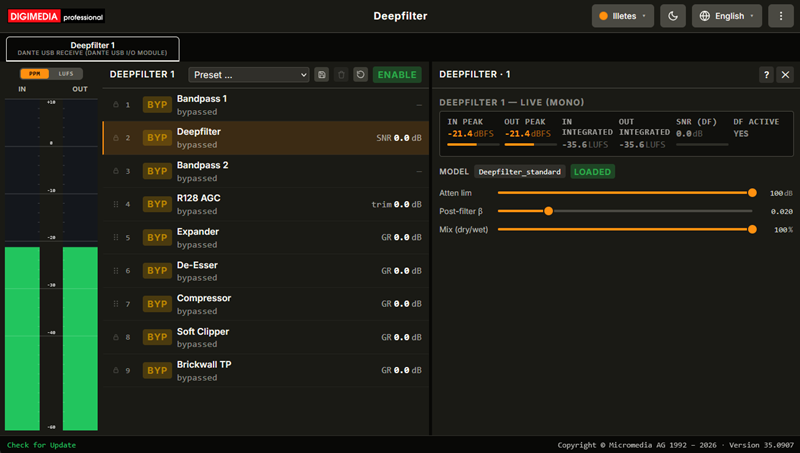Select the Brickwall TP stage name
Viewport: 800px width, 453px height.
(204, 364)
